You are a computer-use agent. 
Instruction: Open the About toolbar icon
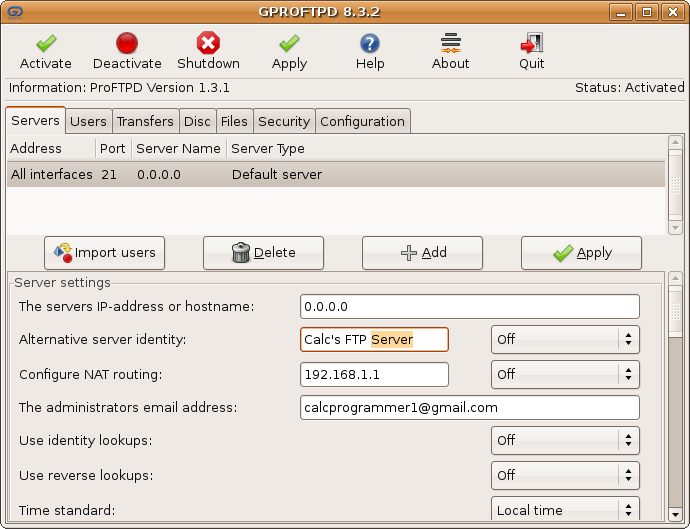click(x=451, y=43)
